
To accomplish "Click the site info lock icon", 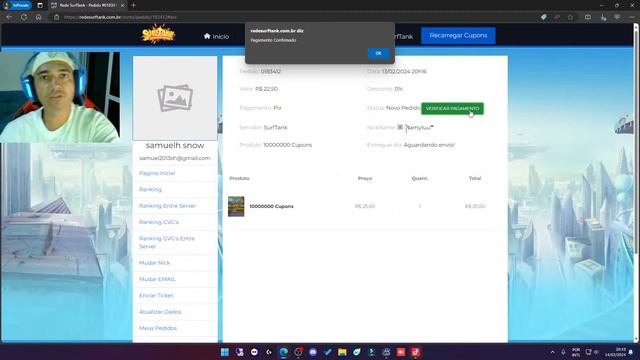I will (57, 17).
